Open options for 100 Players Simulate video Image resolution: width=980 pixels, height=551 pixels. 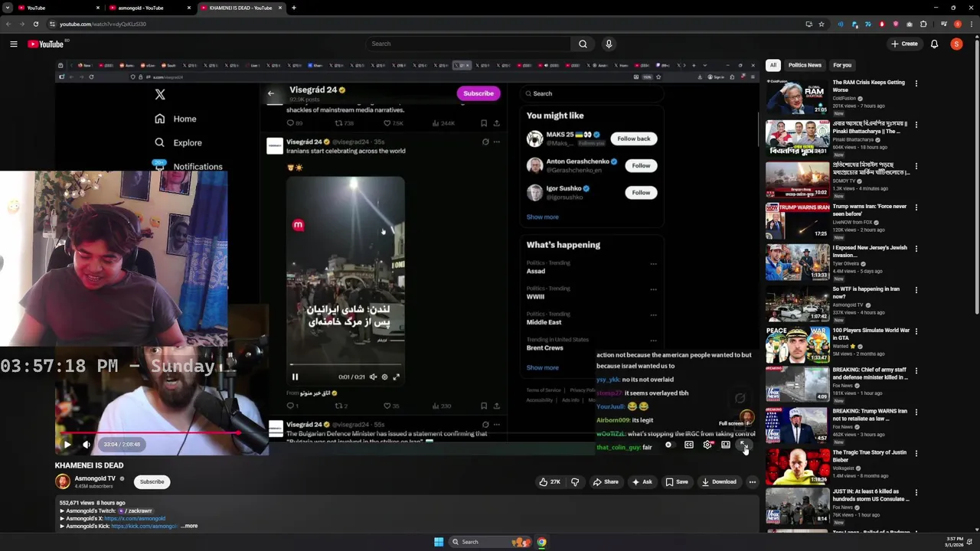click(x=916, y=331)
